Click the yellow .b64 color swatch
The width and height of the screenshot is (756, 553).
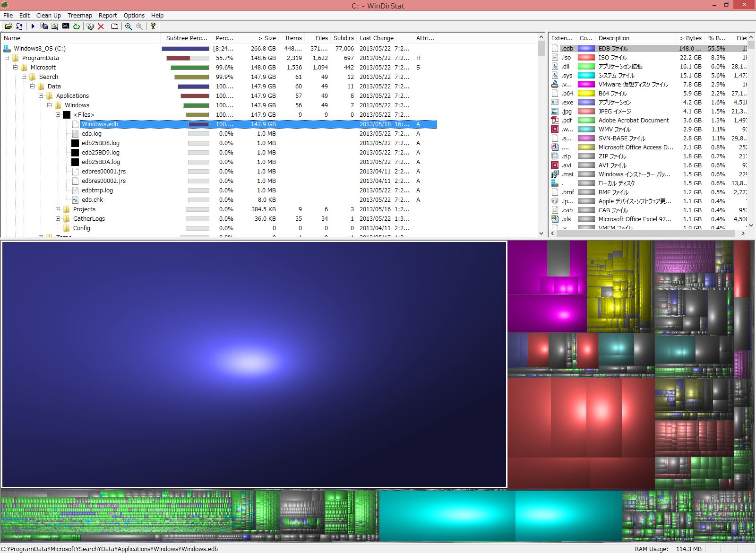pos(586,93)
